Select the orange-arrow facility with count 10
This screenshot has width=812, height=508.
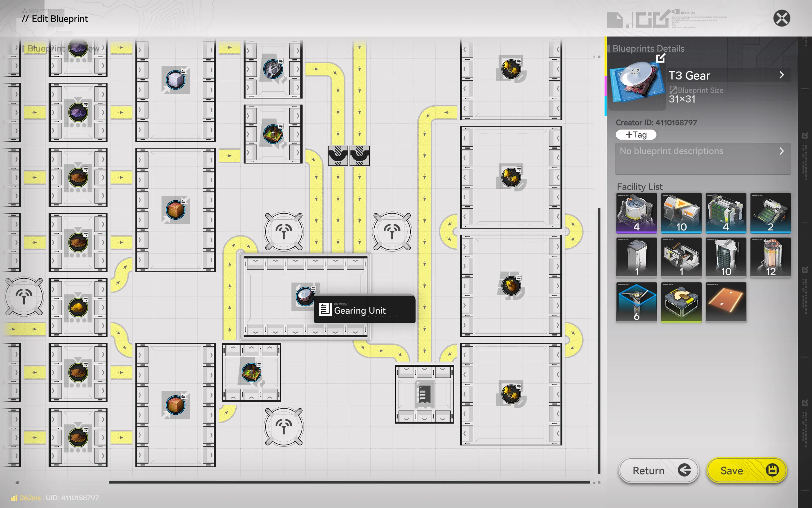681,213
